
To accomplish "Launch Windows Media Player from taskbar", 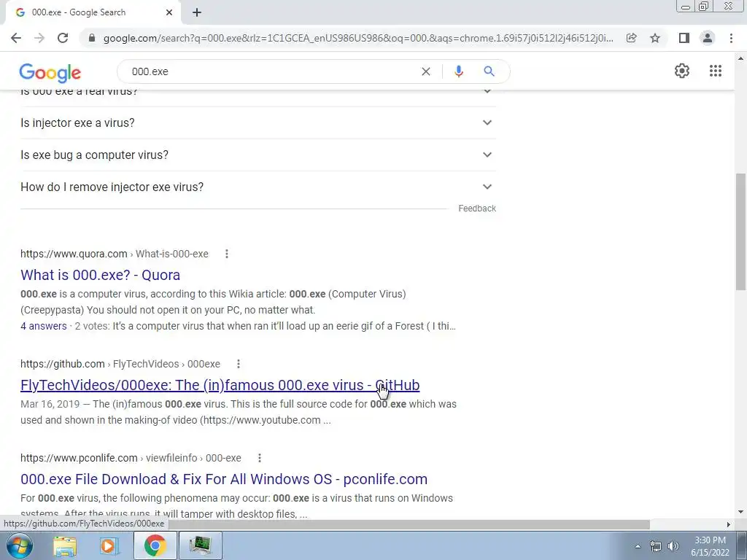I will [109, 545].
